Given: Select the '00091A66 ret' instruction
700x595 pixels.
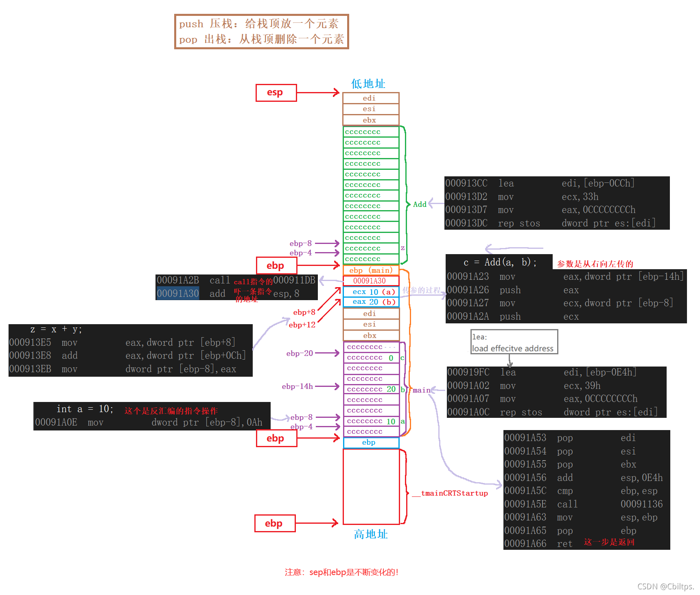Looking at the screenshot, I should point(538,544).
